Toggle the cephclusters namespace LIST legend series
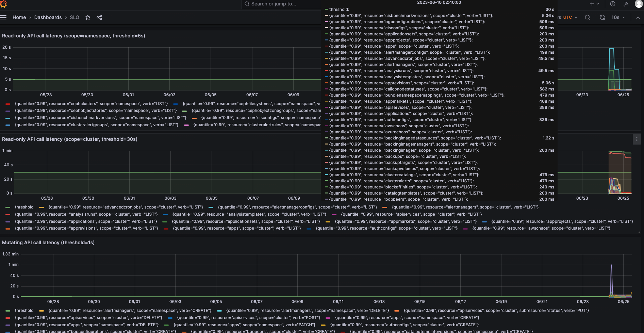This screenshot has width=644, height=333. coord(91,104)
